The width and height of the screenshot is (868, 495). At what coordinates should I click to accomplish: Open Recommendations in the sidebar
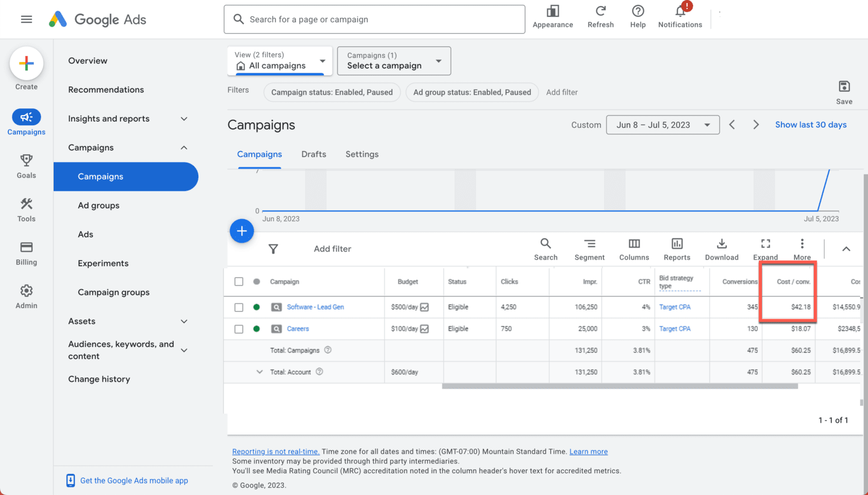pyautogui.click(x=106, y=90)
